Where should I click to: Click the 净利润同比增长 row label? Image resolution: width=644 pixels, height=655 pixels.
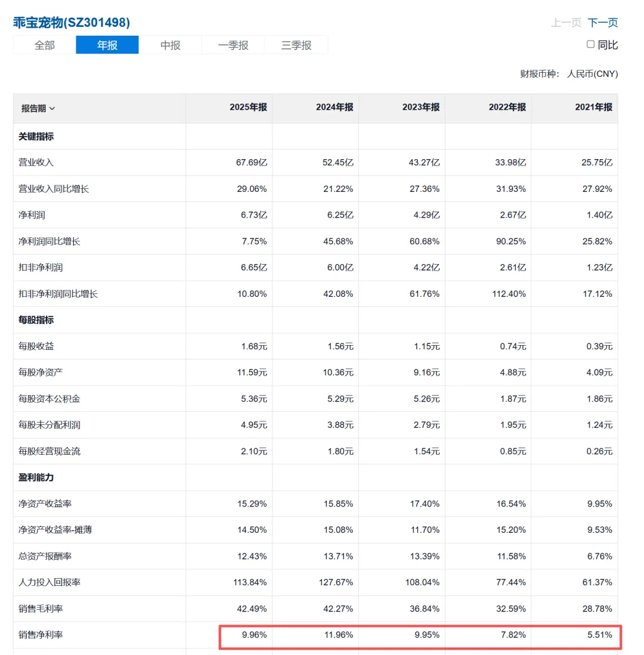coord(49,241)
